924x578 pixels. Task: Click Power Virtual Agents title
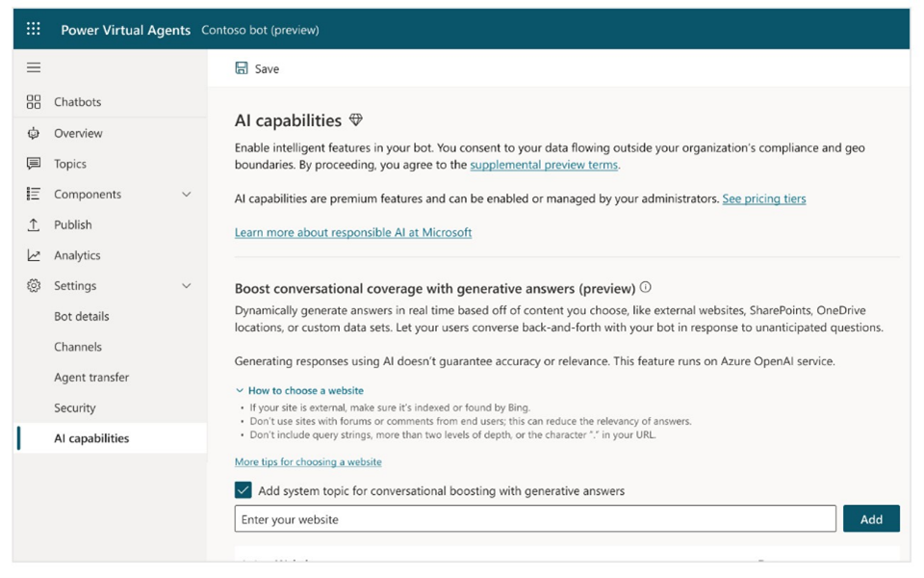click(x=125, y=30)
